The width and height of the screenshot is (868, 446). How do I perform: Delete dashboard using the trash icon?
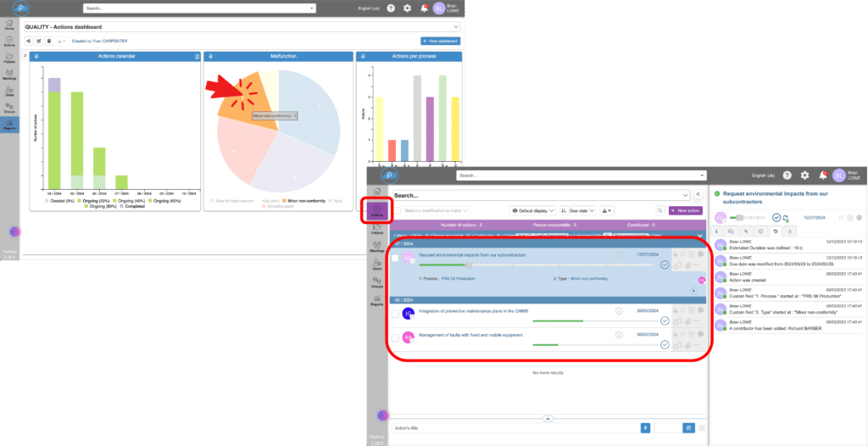point(49,41)
